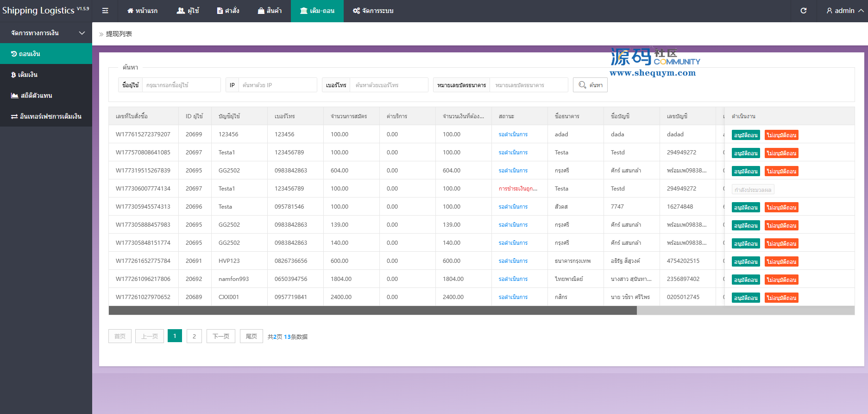Click the products bag icon in navigation
This screenshot has height=414, width=868.
point(261,11)
